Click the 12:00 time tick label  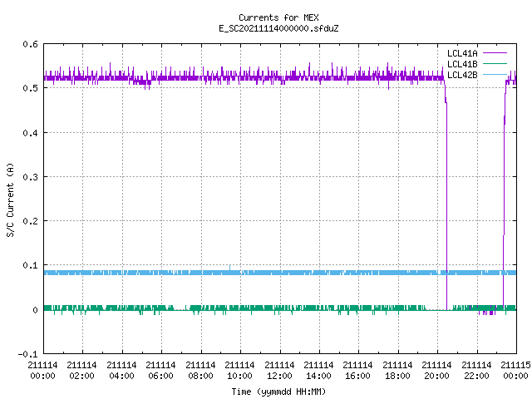tap(279, 371)
